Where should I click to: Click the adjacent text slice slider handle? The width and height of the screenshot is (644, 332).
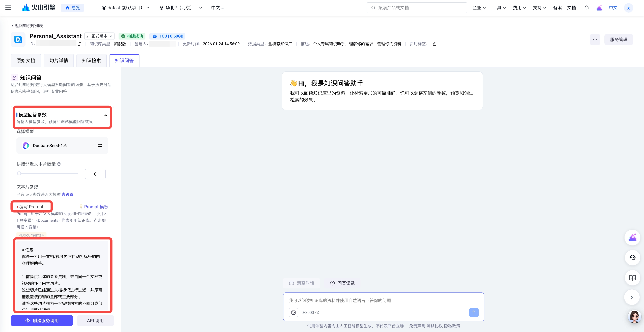pyautogui.click(x=19, y=174)
